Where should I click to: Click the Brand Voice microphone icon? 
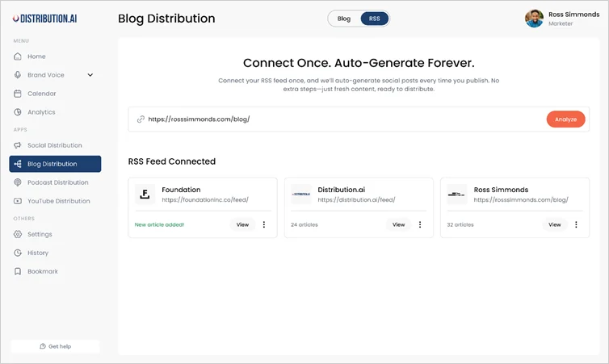coord(18,75)
